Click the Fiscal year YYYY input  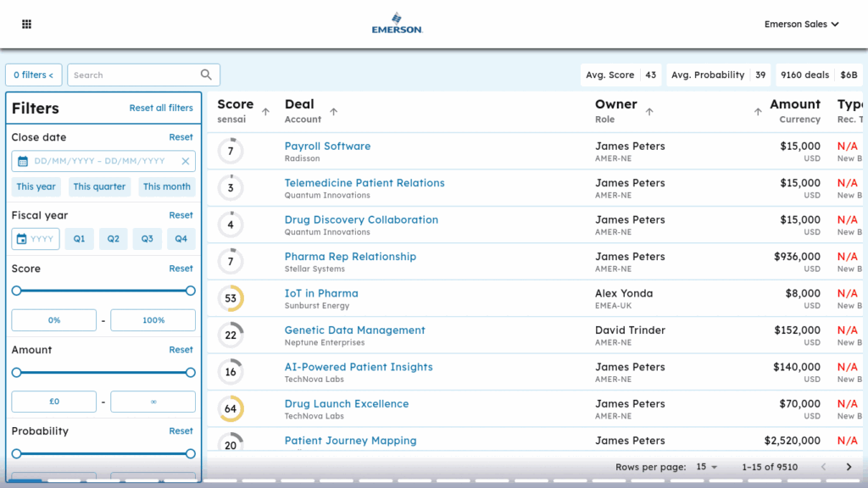click(x=36, y=239)
